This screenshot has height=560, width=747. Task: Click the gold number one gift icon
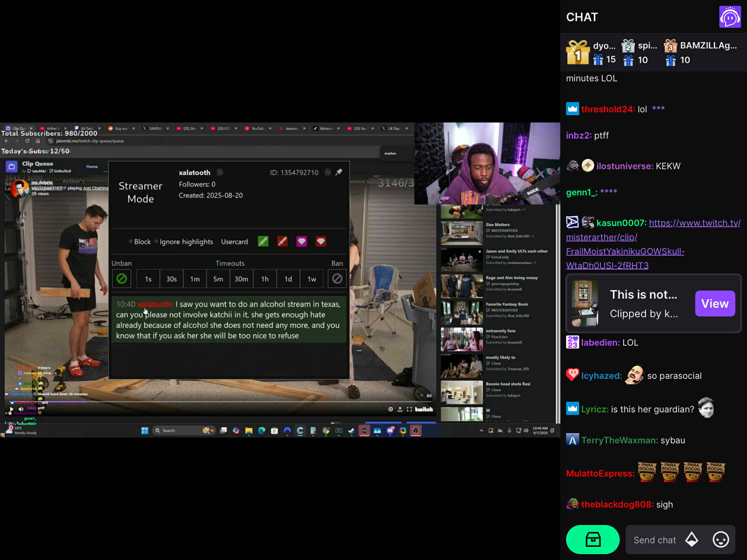(x=577, y=52)
